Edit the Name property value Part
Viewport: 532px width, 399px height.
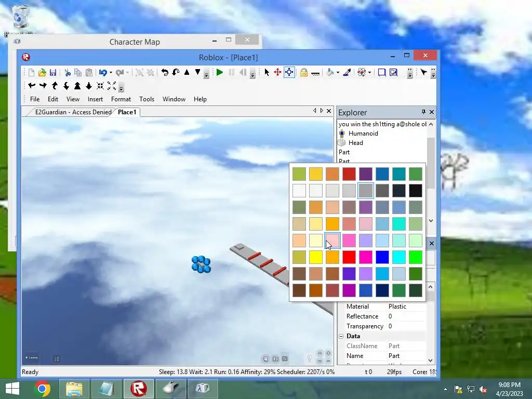(x=406, y=356)
